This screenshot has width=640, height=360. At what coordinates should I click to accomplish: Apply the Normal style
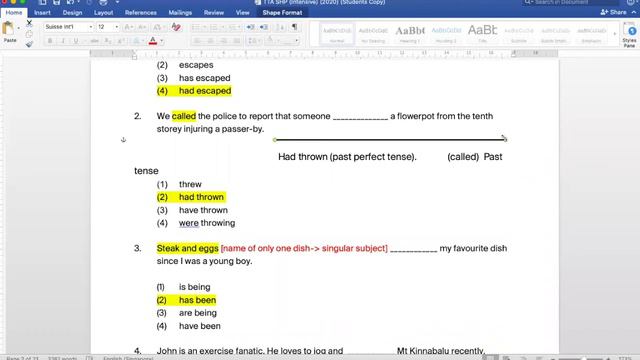pos(337,34)
